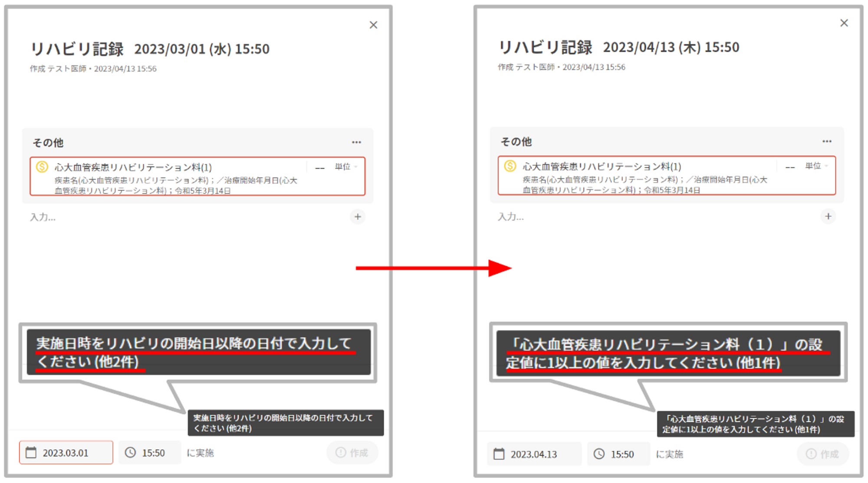Open three-dot menu in left その他 section
This screenshot has width=868, height=483.
pos(356,142)
